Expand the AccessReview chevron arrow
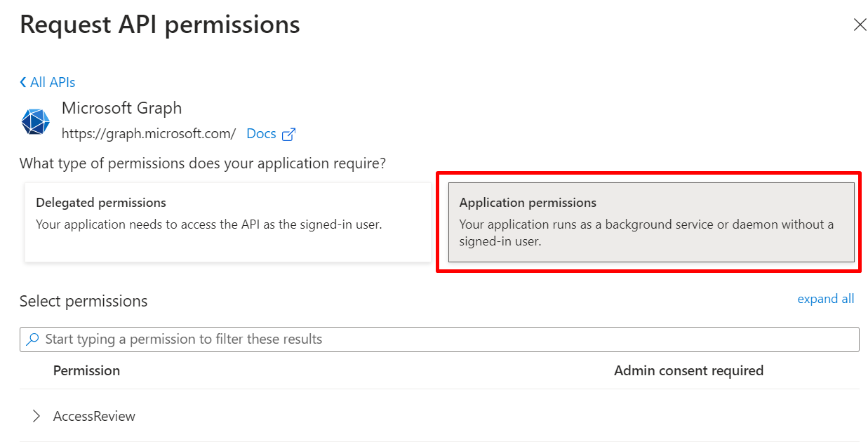Image resolution: width=868 pixels, height=444 pixels. pyautogui.click(x=36, y=417)
